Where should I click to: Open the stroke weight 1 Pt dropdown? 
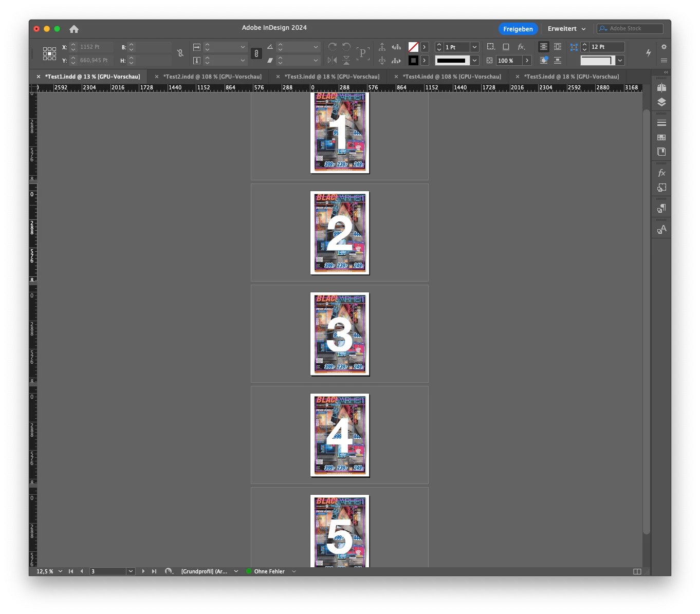[x=474, y=47]
